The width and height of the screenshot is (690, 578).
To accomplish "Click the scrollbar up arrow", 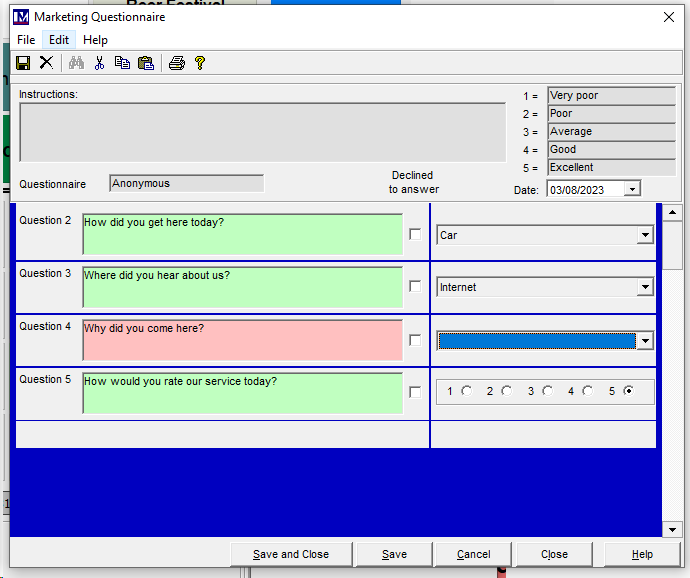I will pos(672,213).
